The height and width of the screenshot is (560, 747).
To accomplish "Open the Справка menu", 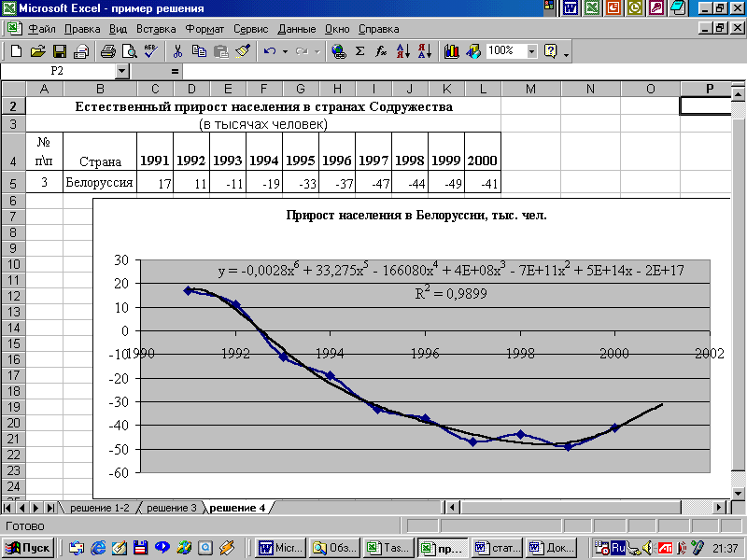I will (378, 29).
